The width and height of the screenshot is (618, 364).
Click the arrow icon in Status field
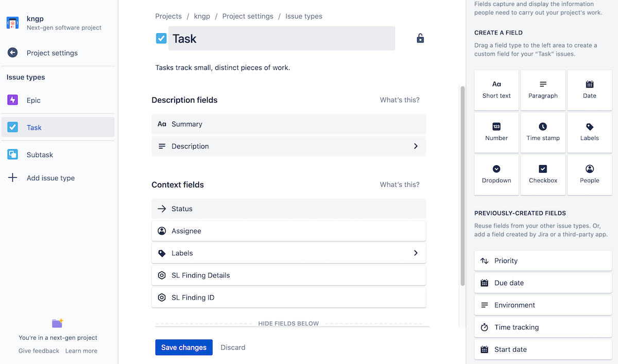(162, 209)
